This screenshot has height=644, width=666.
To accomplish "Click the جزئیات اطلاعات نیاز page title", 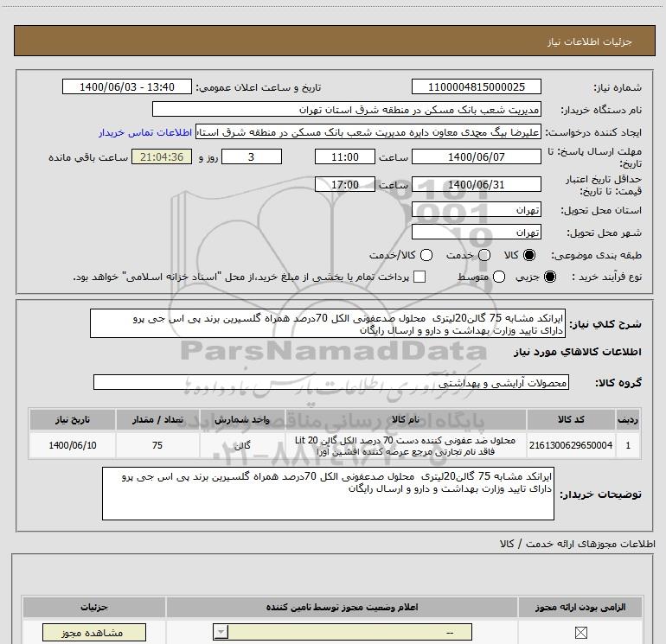I will click(x=589, y=41).
